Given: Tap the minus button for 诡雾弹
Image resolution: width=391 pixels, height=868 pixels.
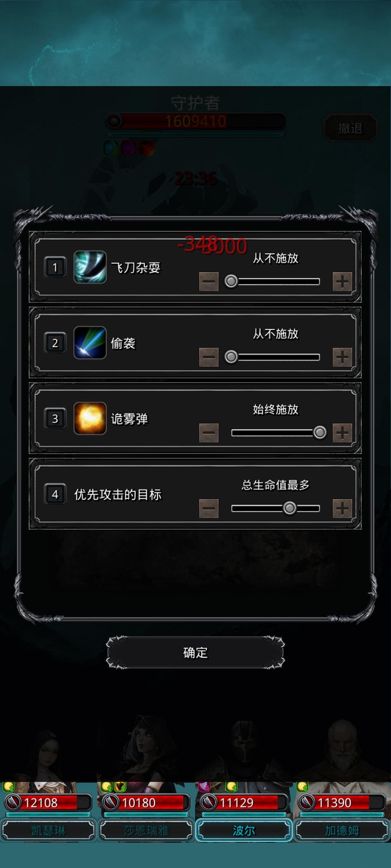Looking at the screenshot, I should 209,433.
